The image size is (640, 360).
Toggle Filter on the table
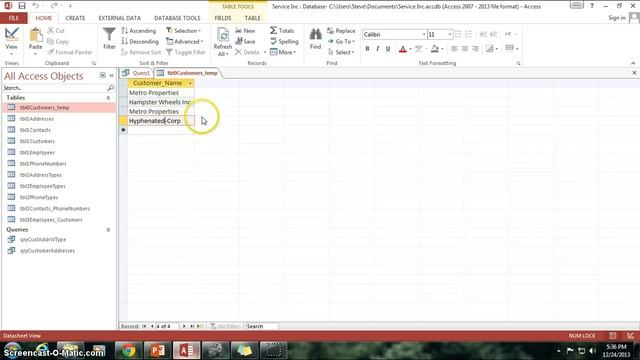coord(186,52)
